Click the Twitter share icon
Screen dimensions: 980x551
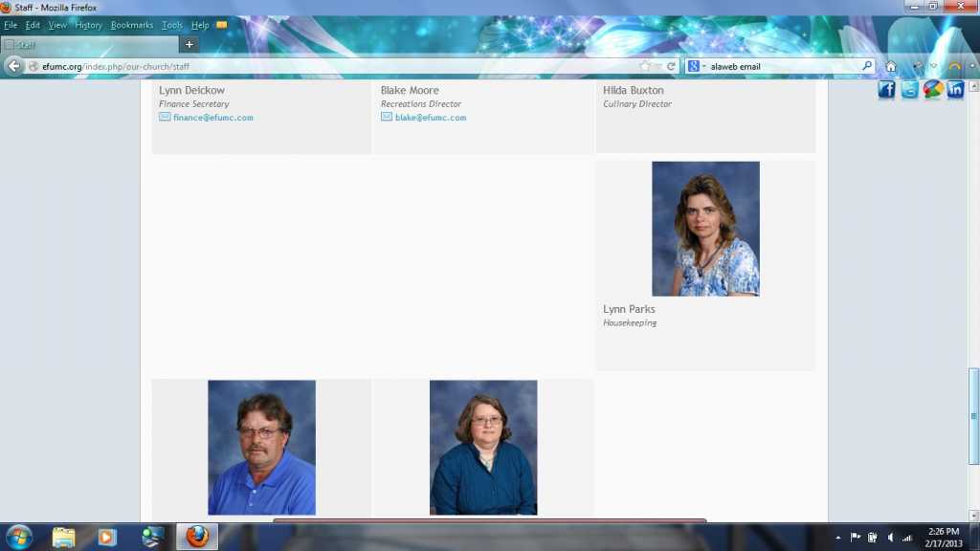point(909,90)
